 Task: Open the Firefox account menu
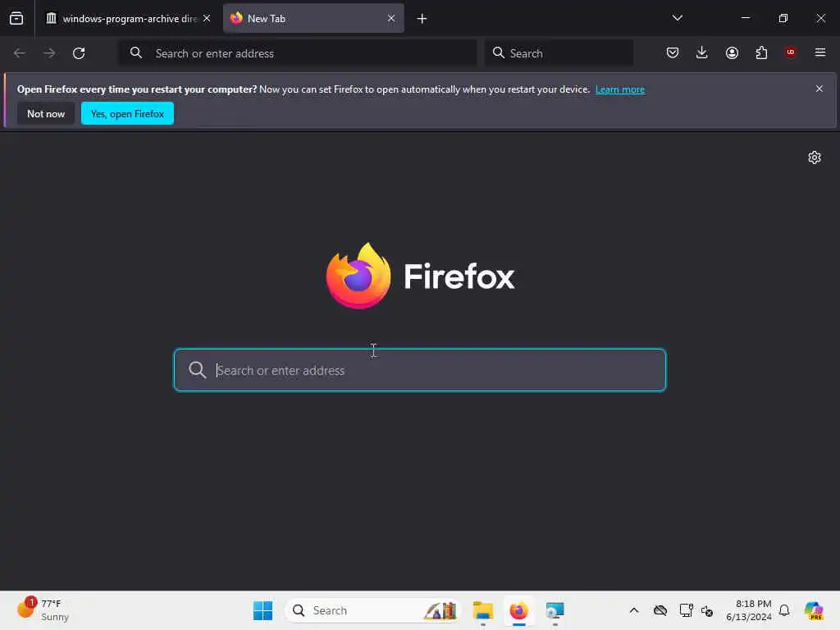click(x=732, y=52)
